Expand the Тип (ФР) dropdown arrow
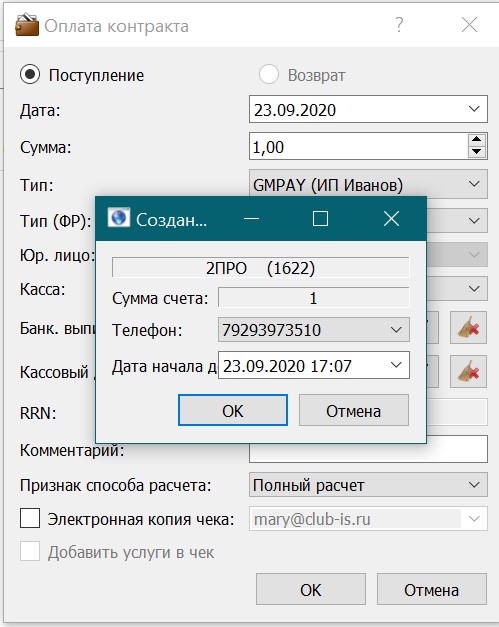The height and width of the screenshot is (627, 499). tap(474, 220)
